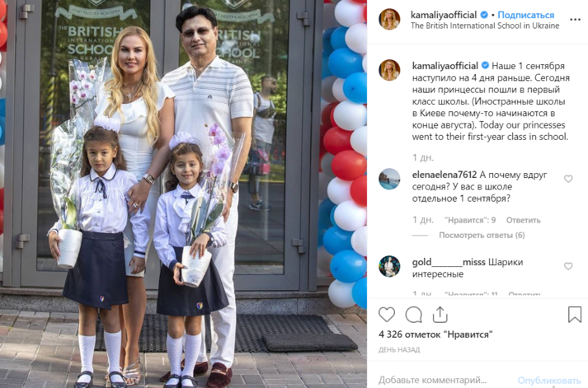Image resolution: width=588 pixels, height=388 pixels.
Task: Click the verified badge next to the header username
Action: coord(484,15)
